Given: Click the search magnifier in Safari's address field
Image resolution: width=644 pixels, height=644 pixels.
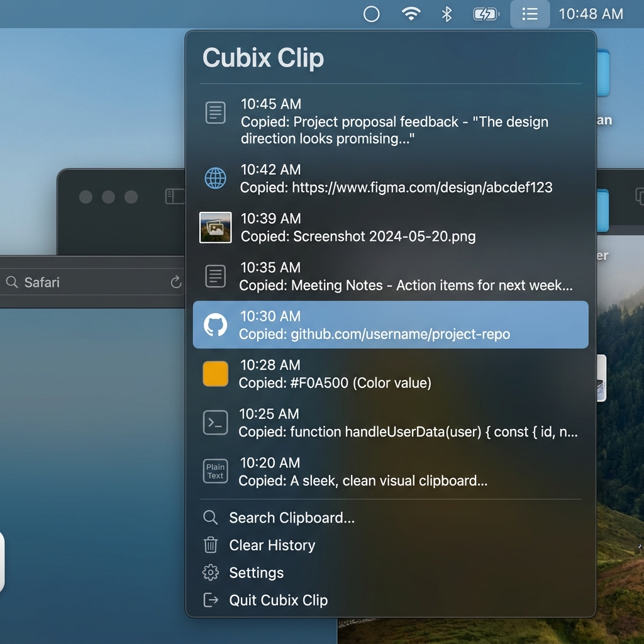Looking at the screenshot, I should pos(12,282).
